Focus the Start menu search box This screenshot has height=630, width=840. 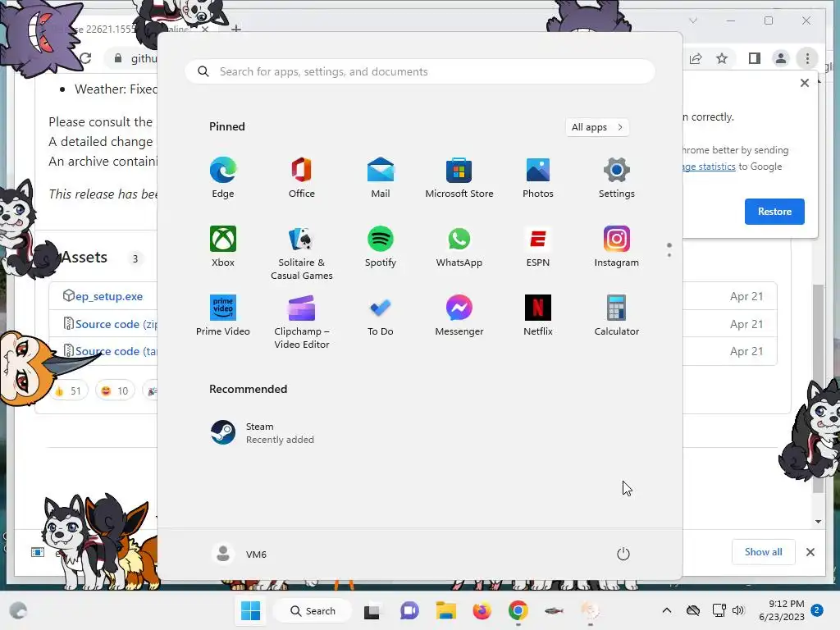[420, 72]
